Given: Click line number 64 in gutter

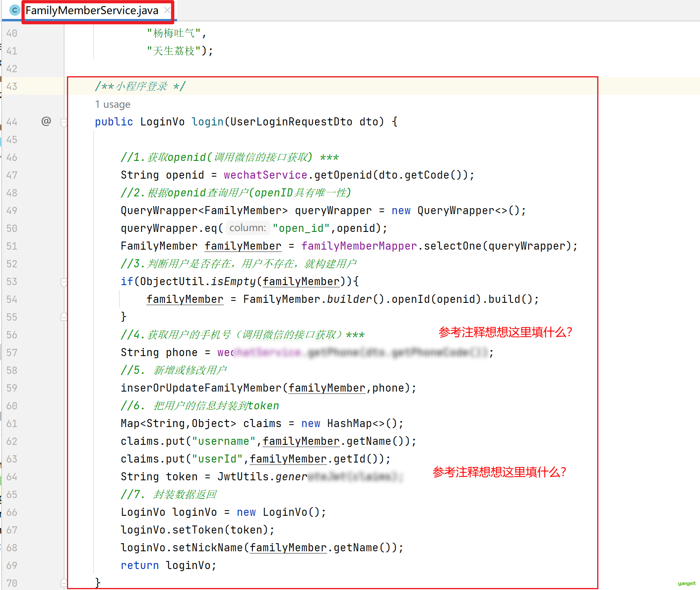Looking at the screenshot, I should pos(12,477).
